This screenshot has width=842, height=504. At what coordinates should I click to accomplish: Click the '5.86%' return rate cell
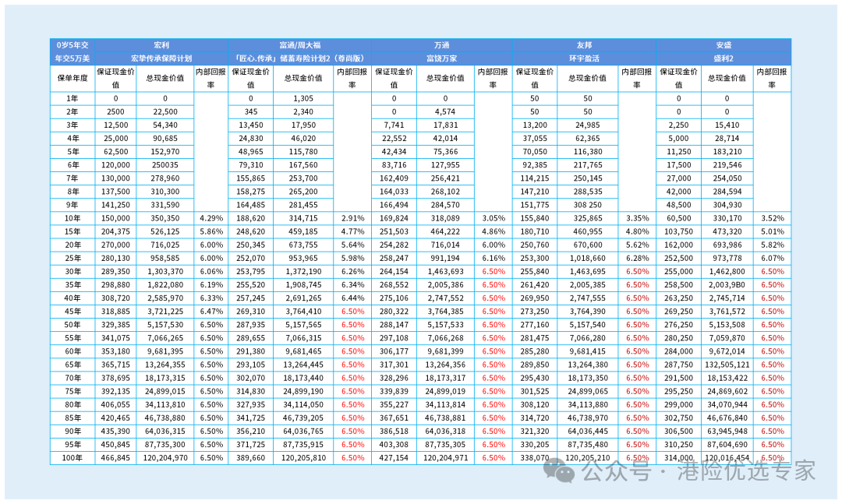[211, 231]
